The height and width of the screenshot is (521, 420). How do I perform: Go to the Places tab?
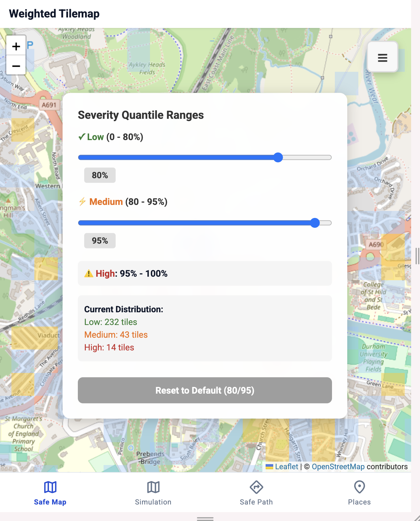click(359, 502)
